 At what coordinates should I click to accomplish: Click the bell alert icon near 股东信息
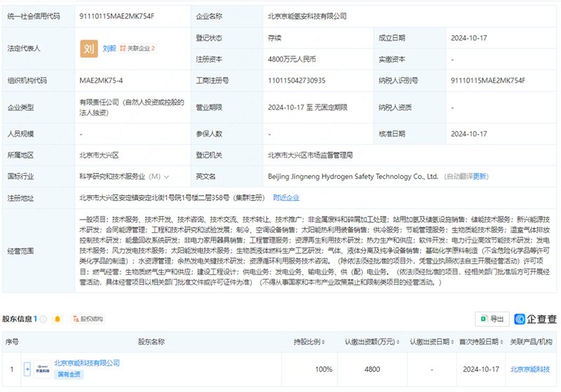58,319
